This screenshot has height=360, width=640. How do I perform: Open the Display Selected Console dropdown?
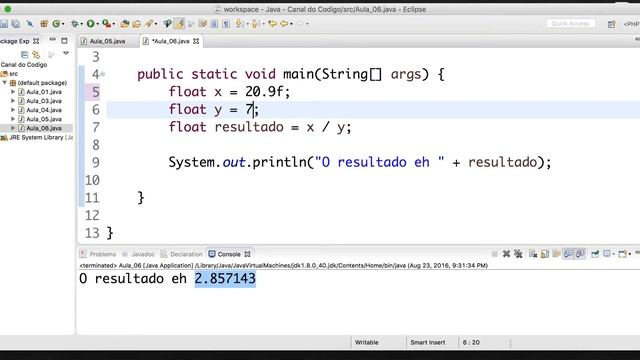[613, 254]
